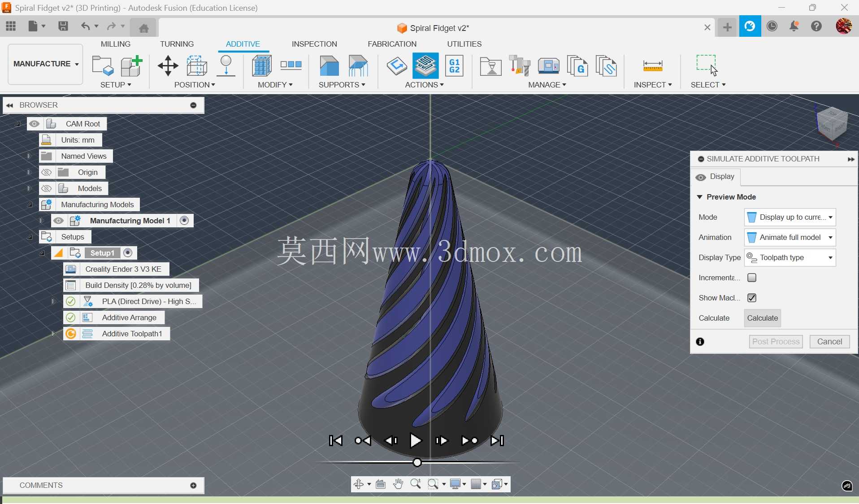The width and height of the screenshot is (859, 504).
Task: Click the simulation progress slider handle
Action: click(x=417, y=462)
